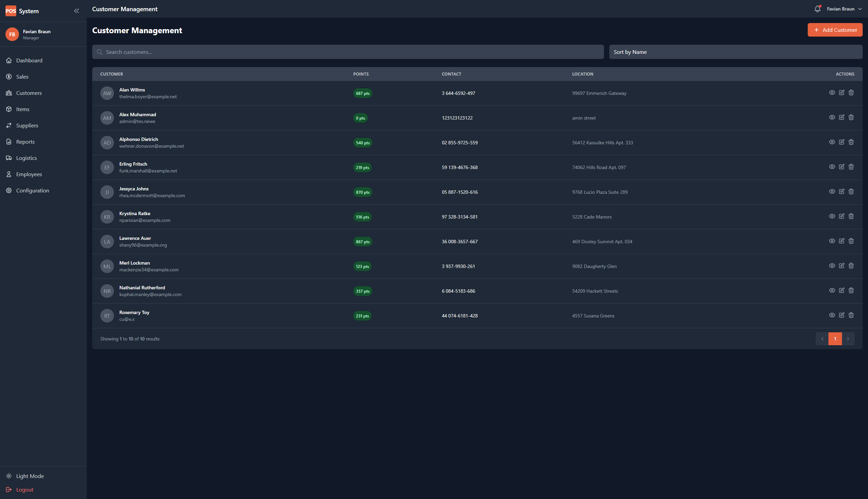Viewport: 868px width, 499px height.
Task: Delete Alan Willms customer
Action: click(x=851, y=92)
